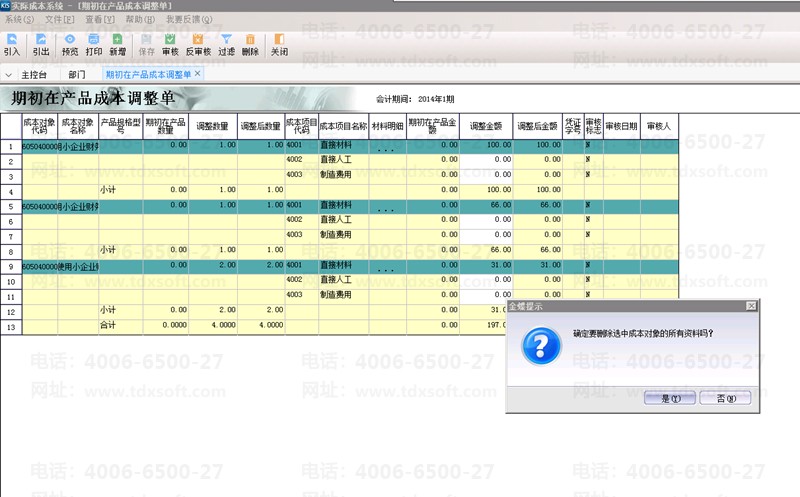Viewport: 800px width, 497px height.
Task: Click 调整金额 cell in row 2 直接人工
Action: [x=486, y=161]
